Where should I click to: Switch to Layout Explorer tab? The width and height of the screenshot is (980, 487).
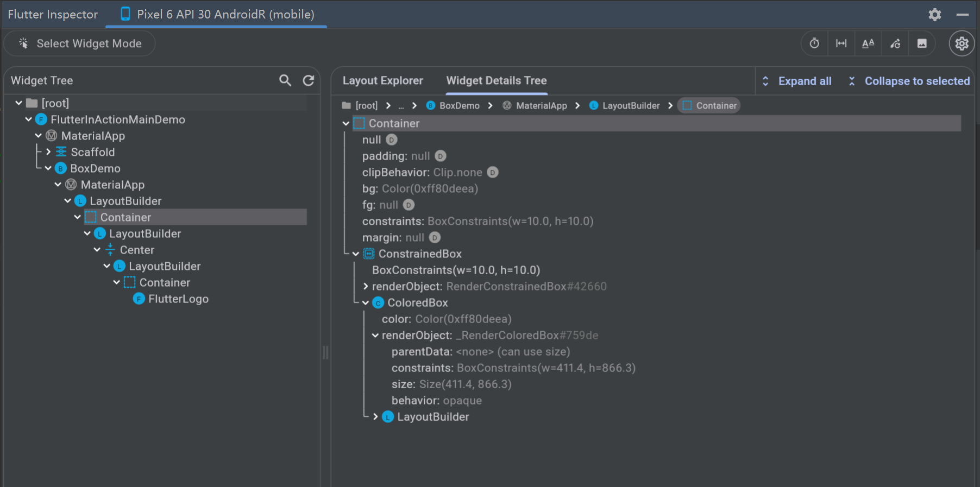[x=382, y=80]
